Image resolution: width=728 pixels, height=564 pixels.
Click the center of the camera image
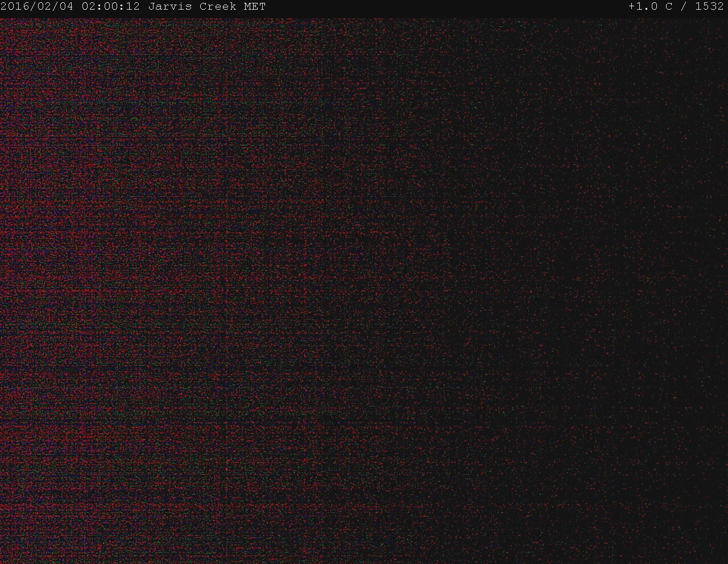tap(364, 290)
